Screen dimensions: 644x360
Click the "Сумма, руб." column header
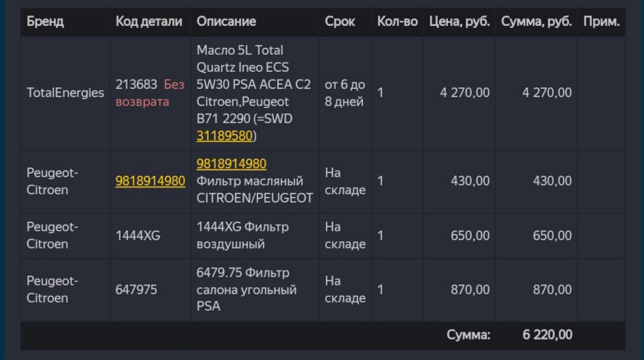536,21
